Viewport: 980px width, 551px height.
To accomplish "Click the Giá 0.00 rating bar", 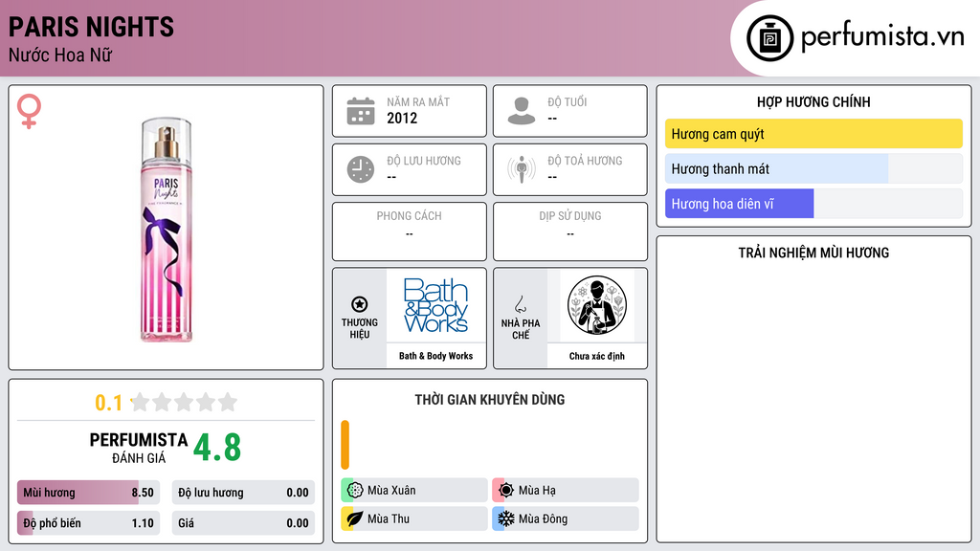I will (243, 523).
